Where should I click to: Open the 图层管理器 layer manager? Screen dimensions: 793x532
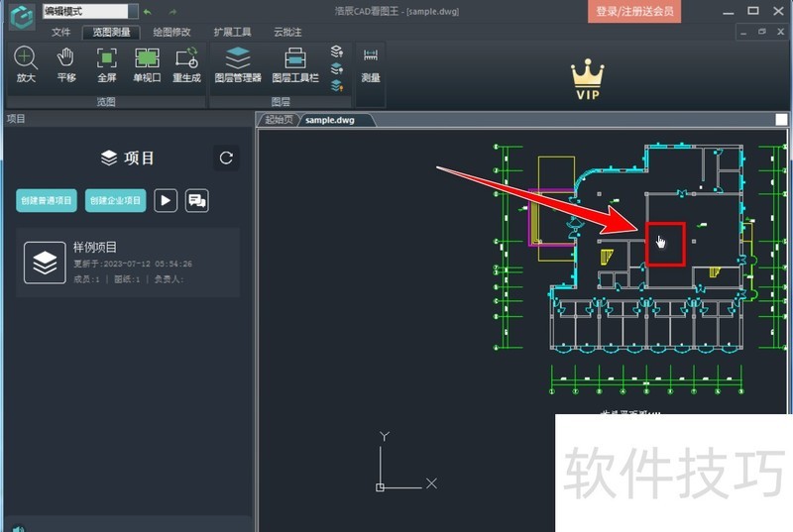coord(238,64)
